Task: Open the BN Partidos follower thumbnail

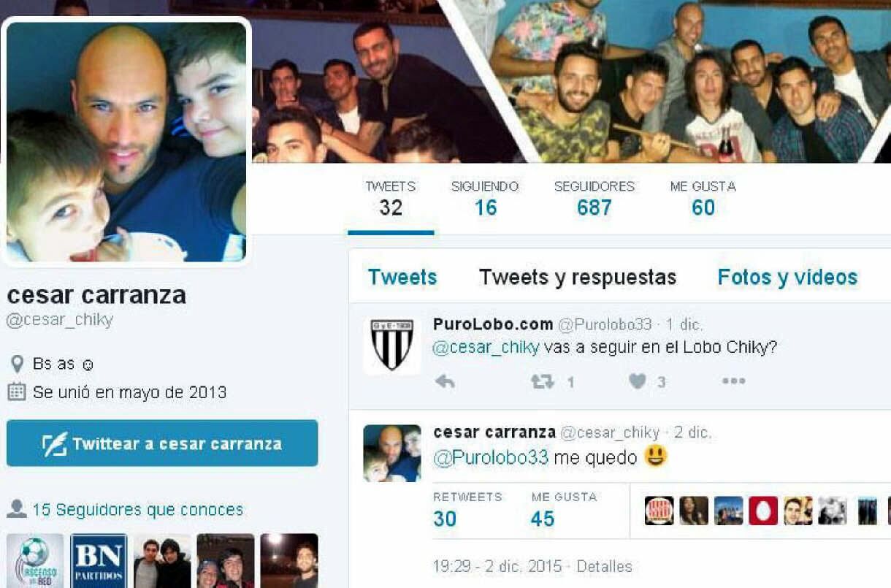Action: tap(99, 560)
